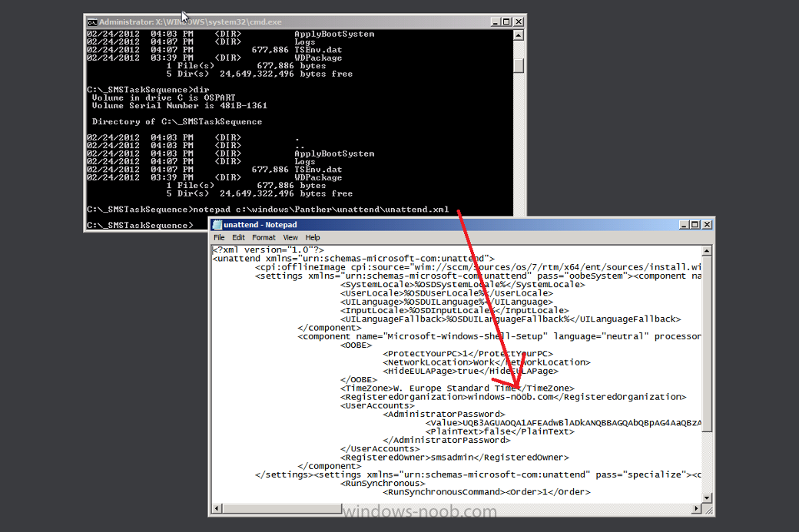Viewport: 799px width, 532px height.
Task: Click the ProtectYourPC line in Notepad
Action: 468,354
